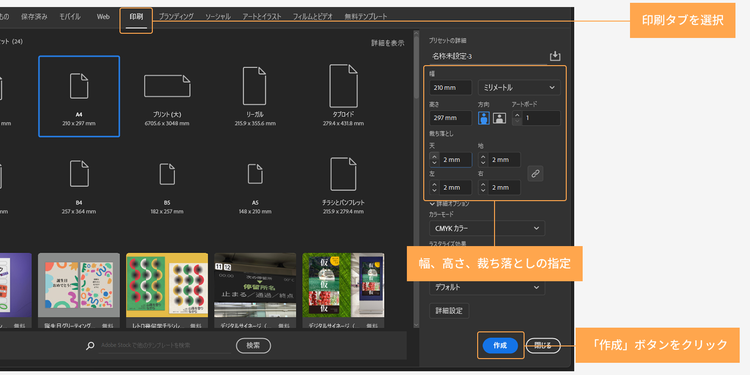Pick the A5 page preset
Image resolution: width=750 pixels, height=375 pixels.
click(x=255, y=174)
